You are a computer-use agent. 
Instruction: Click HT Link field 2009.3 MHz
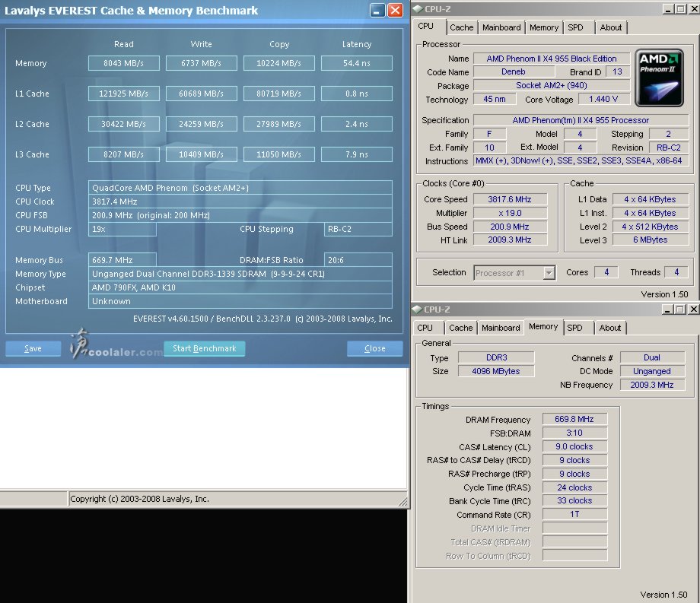pos(510,240)
